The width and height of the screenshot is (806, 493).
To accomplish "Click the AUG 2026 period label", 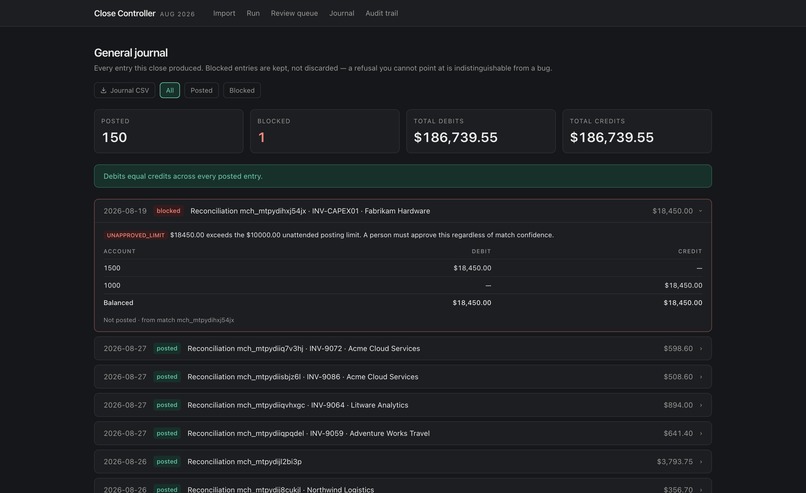I will [x=177, y=14].
